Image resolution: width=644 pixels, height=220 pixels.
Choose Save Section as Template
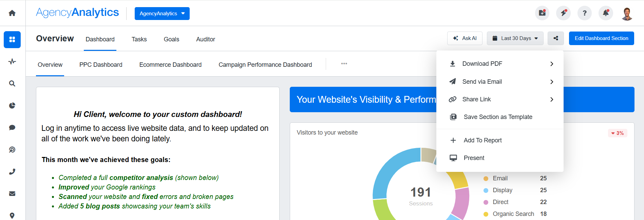point(500,117)
